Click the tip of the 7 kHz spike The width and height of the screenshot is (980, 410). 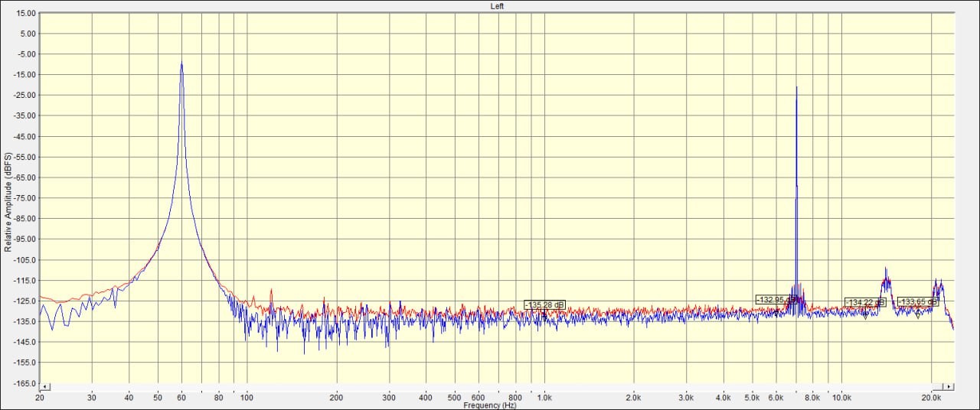point(796,87)
